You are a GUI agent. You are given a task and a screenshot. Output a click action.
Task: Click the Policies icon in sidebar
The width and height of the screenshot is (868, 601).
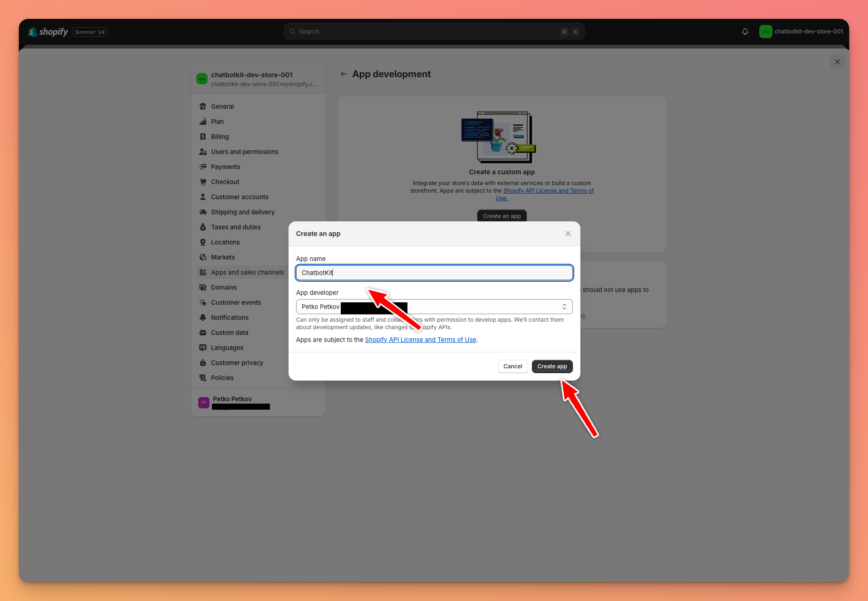pyautogui.click(x=203, y=378)
